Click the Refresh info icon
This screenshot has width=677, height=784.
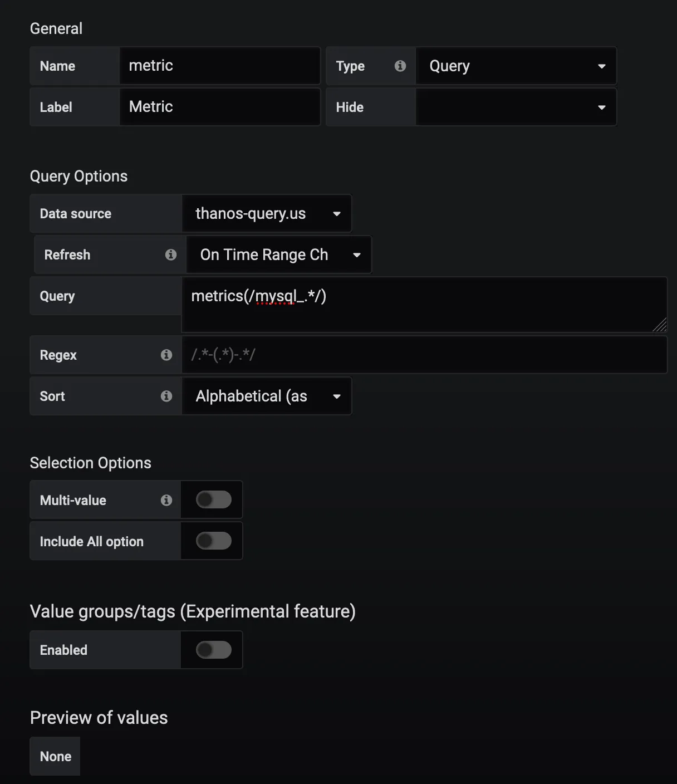coord(171,254)
